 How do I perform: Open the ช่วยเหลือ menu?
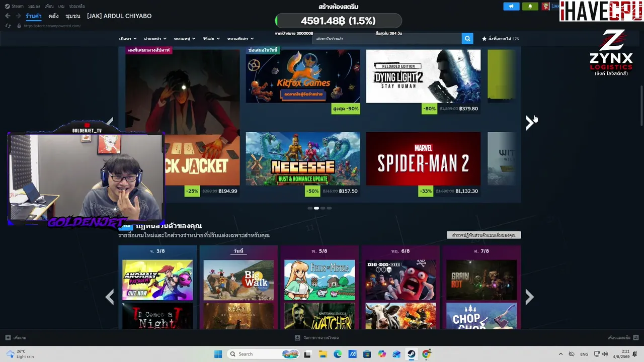(77, 6)
